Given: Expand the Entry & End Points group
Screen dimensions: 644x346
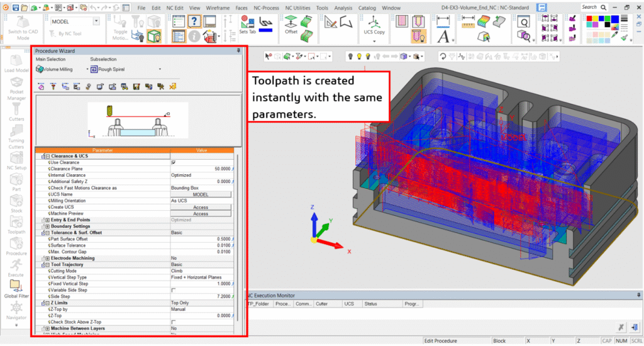Looking at the screenshot, I should coord(47,220).
